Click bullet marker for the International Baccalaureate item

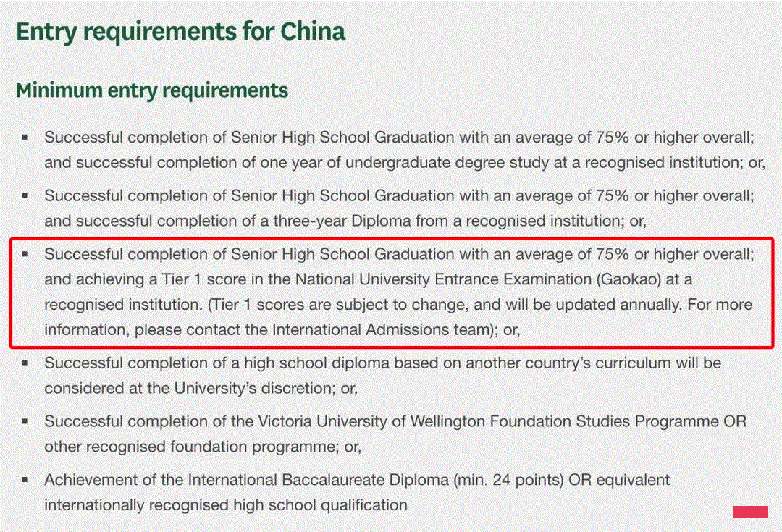click(x=25, y=480)
